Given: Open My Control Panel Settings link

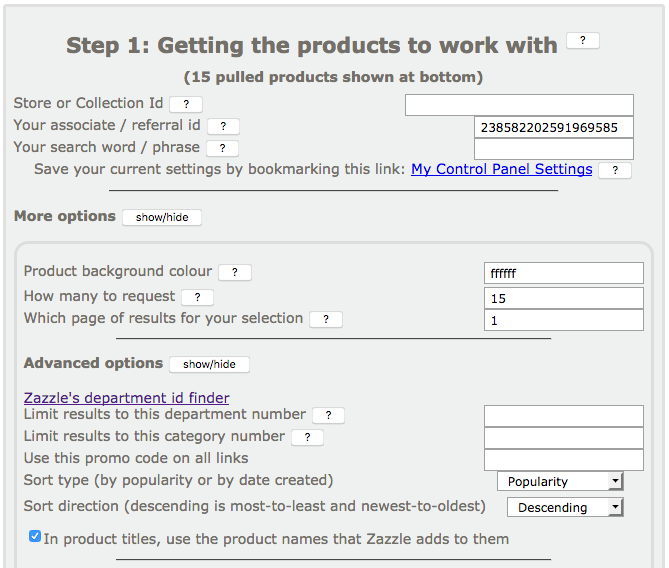Looking at the screenshot, I should tap(501, 169).
